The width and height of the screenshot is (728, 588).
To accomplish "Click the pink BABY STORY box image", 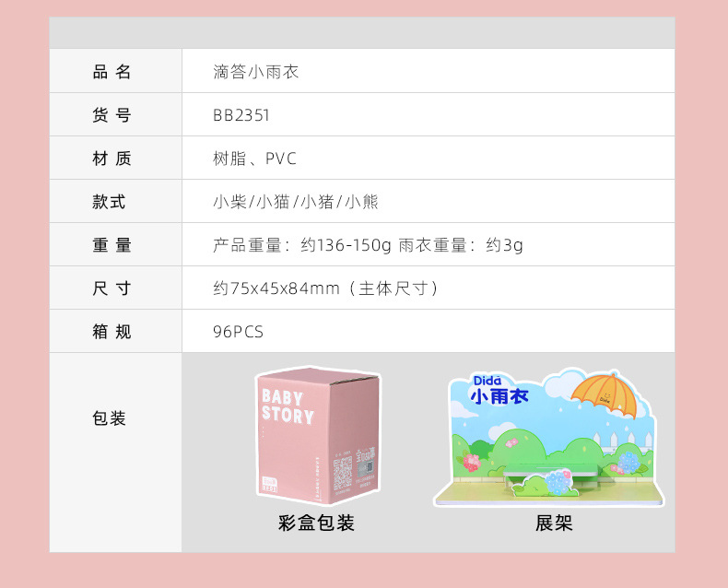I will [x=318, y=436].
